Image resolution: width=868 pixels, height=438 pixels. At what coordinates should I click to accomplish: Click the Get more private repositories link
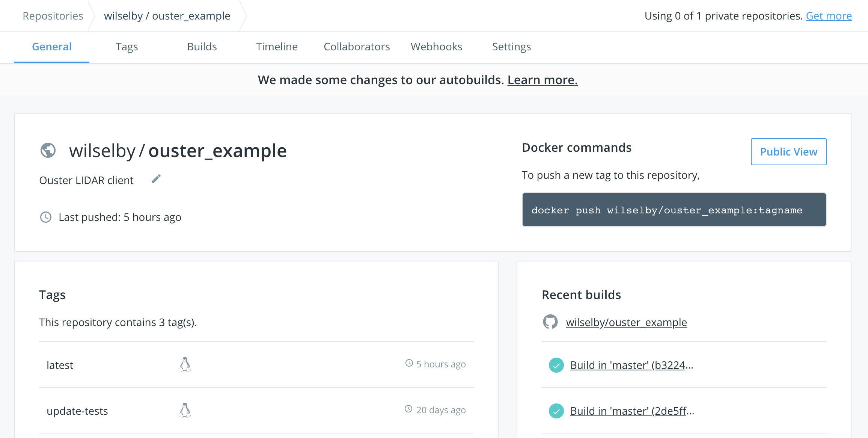[x=829, y=16]
